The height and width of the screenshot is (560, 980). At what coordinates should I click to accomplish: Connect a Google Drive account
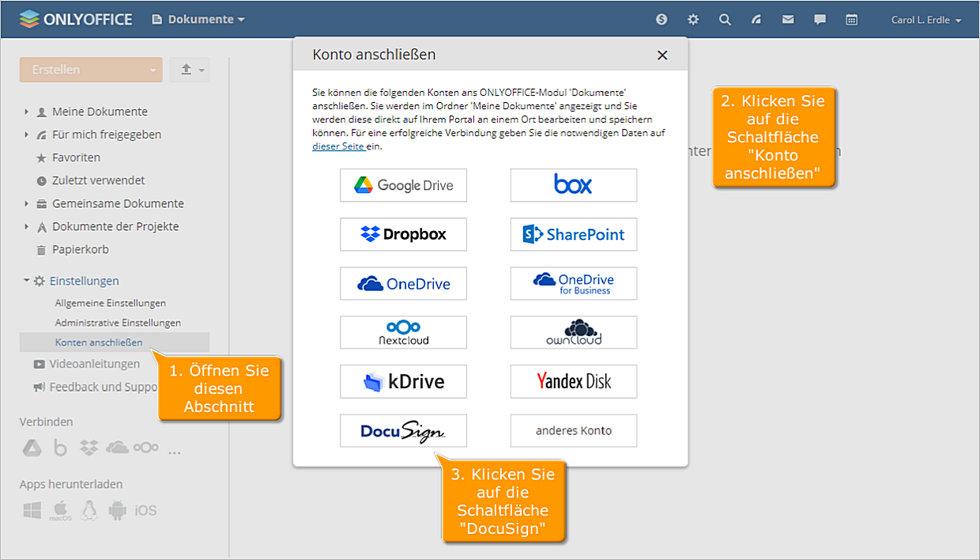(x=403, y=185)
